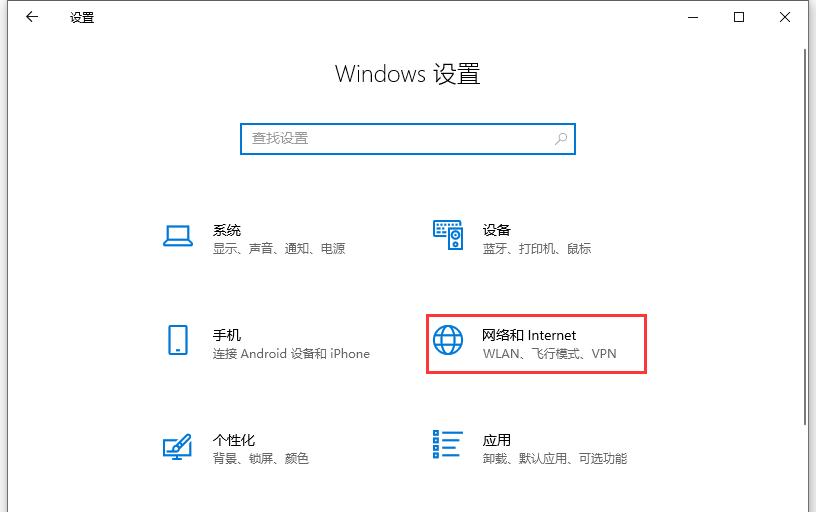This screenshot has height=512, width=816.
Task: Click the 连接 Android 设备和 iPhone description
Action: click(x=291, y=354)
